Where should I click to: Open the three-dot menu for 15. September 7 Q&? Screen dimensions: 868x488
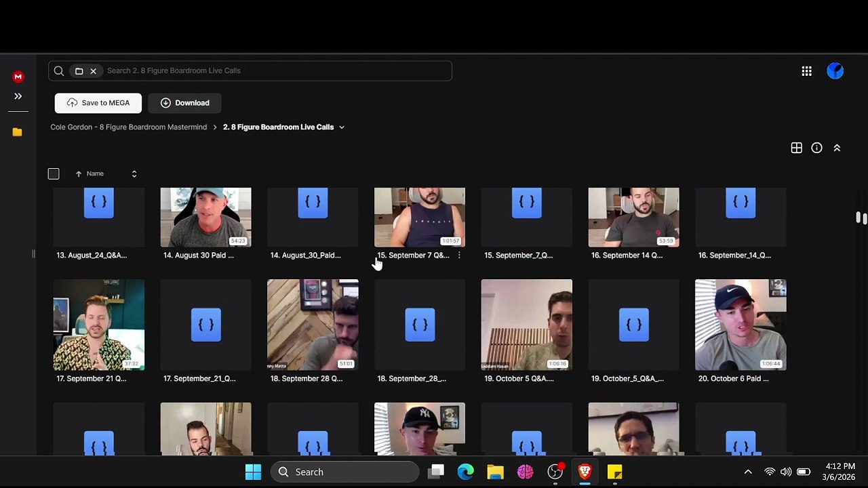pyautogui.click(x=459, y=256)
